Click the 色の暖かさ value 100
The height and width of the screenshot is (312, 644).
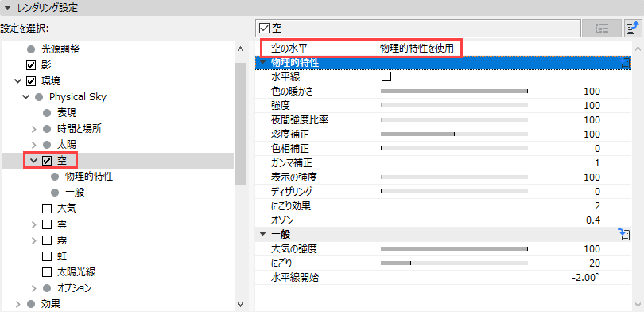coord(592,92)
